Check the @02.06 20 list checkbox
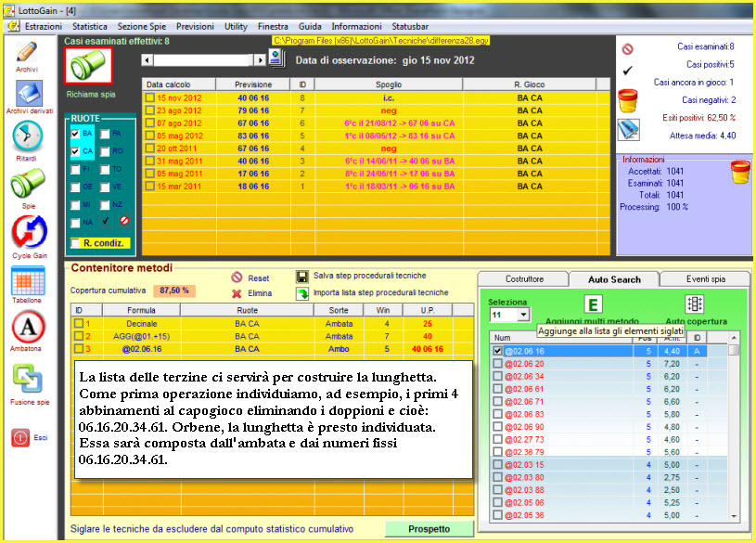Image resolution: width=756 pixels, height=543 pixels. (497, 364)
